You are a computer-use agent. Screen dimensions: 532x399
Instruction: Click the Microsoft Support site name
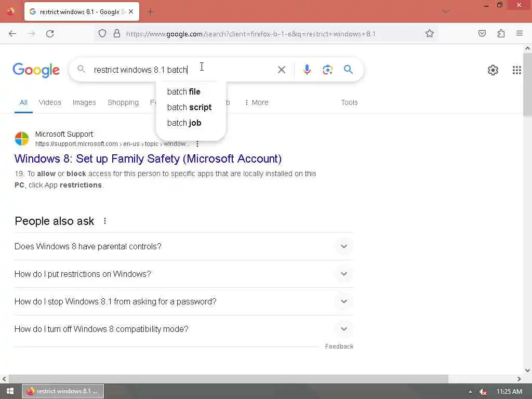[64, 134]
